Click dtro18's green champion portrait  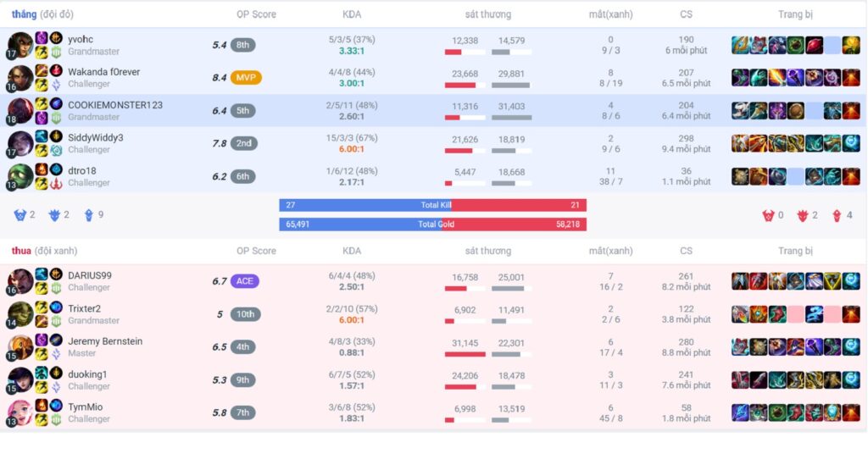[19, 176]
